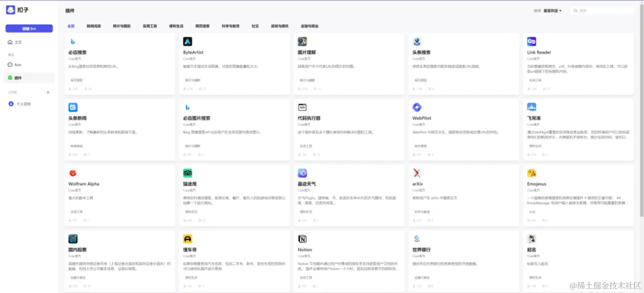
Task: Open the 猫途鹰 plugin icon
Action: coord(187,173)
